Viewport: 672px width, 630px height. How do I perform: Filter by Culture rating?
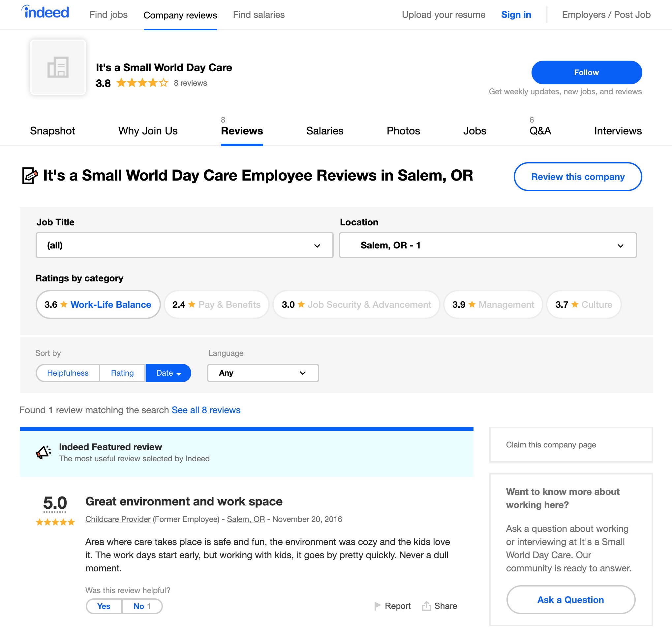tap(584, 304)
